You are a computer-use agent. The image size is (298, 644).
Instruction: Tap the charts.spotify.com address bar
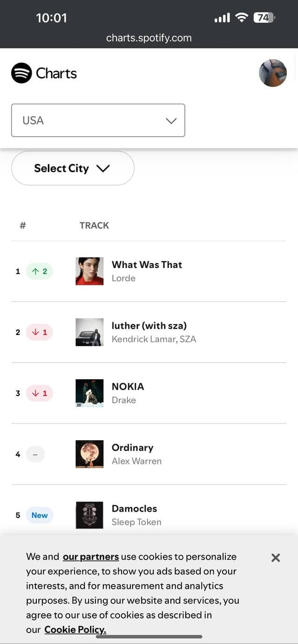149,38
